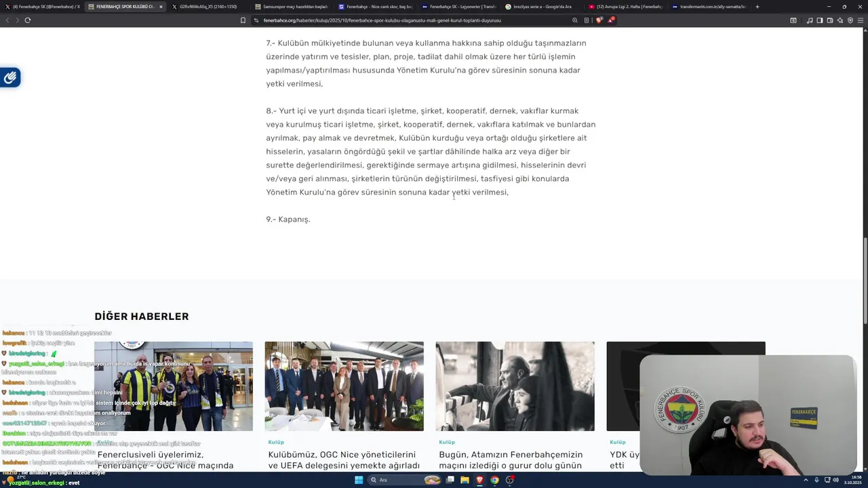Open the playlist music note icon
The height and width of the screenshot is (488, 868).
tap(810, 20)
